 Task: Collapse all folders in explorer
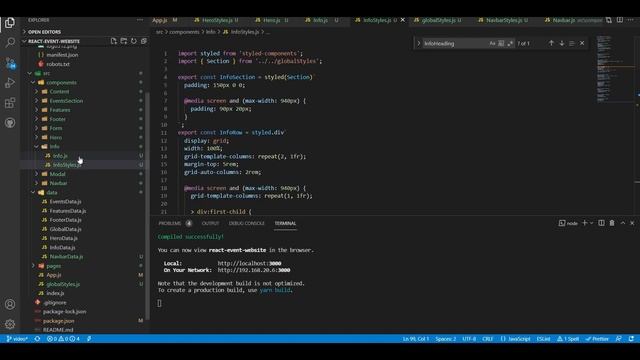[x=144, y=41]
